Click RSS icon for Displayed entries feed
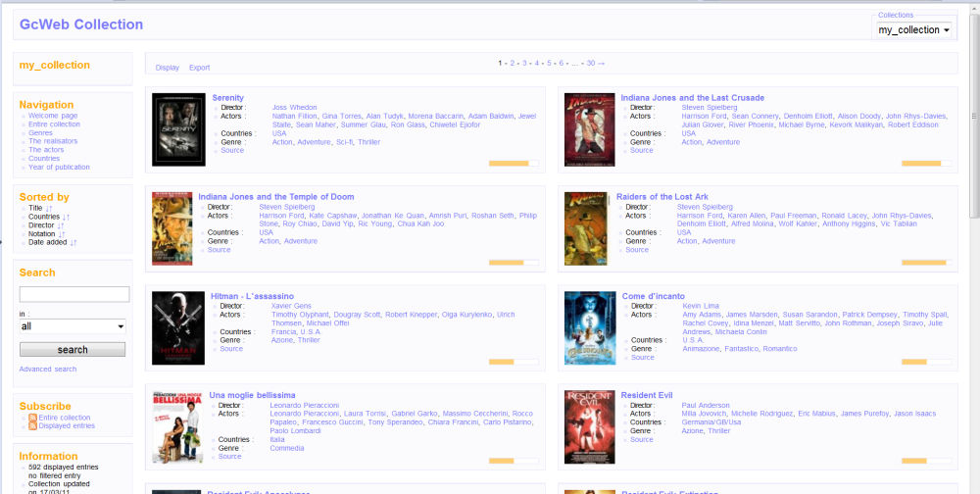Viewport: 980px width, 494px height. (x=32, y=425)
